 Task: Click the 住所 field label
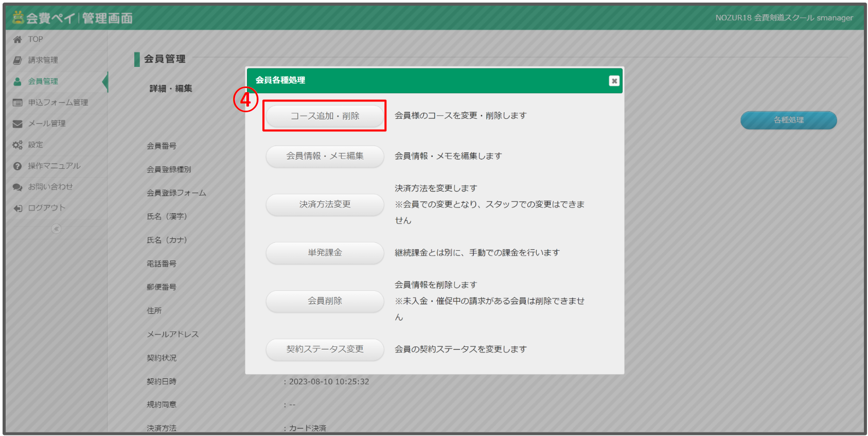tap(154, 311)
